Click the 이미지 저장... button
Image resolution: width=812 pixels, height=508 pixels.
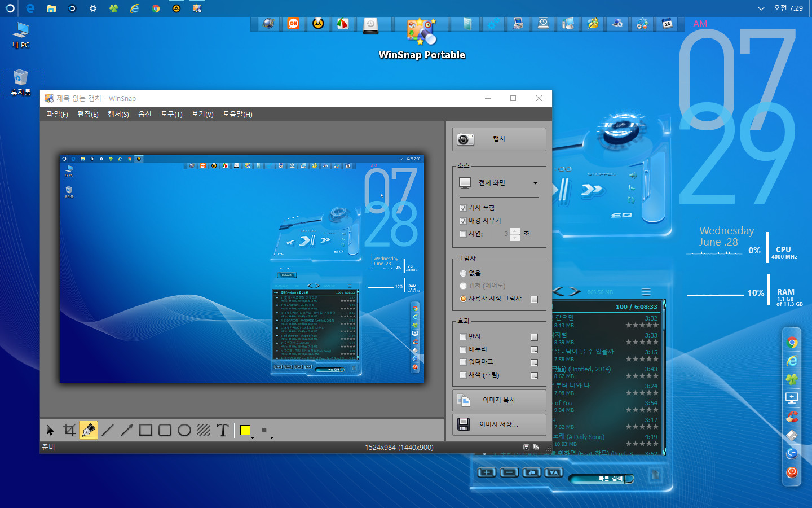pyautogui.click(x=499, y=424)
